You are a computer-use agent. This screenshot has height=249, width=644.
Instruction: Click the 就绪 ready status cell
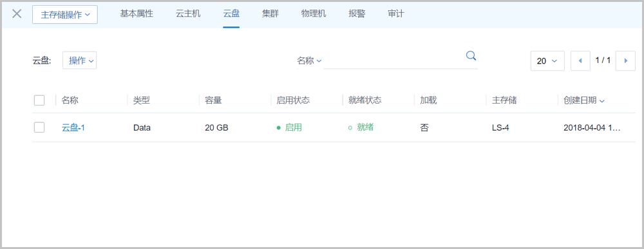(361, 127)
